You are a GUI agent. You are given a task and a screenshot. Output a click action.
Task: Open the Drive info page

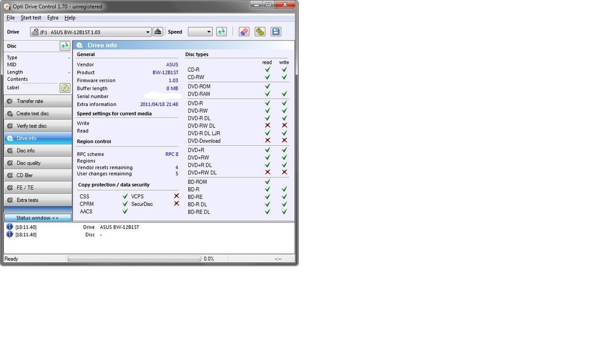click(x=38, y=138)
